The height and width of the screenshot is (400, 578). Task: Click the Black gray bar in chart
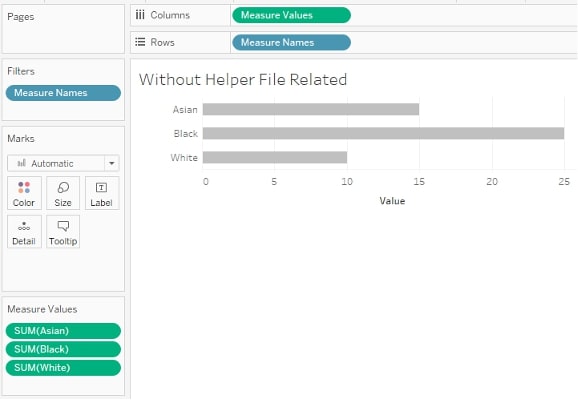coord(383,133)
